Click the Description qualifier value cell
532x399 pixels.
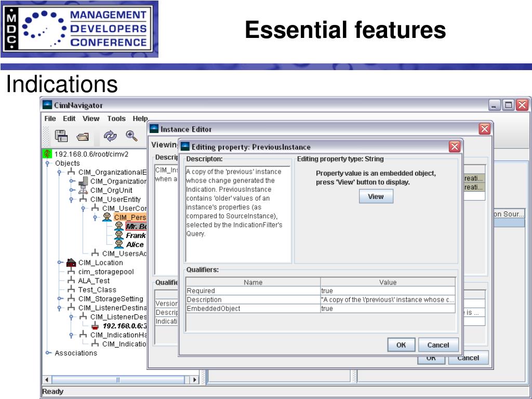pos(388,300)
